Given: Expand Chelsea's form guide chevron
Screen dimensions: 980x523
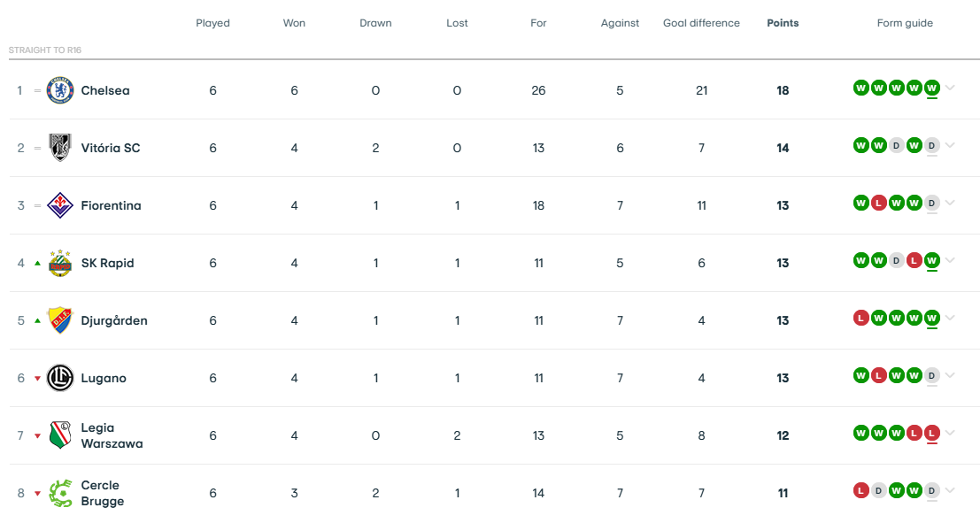Looking at the screenshot, I should (950, 88).
